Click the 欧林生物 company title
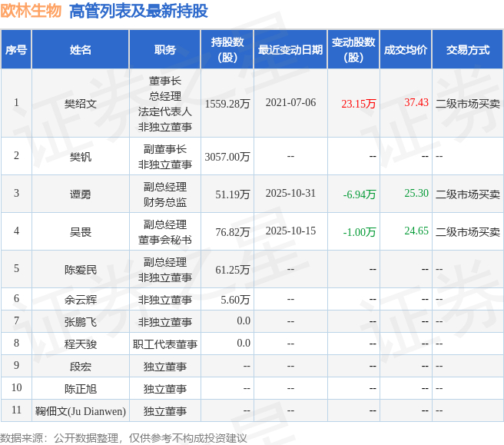This screenshot has width=504, height=445. (31, 11)
